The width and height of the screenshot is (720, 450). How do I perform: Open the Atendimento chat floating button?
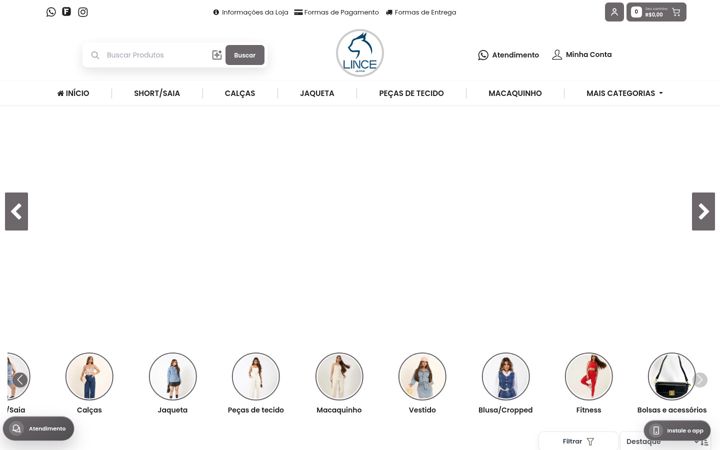pyautogui.click(x=38, y=428)
